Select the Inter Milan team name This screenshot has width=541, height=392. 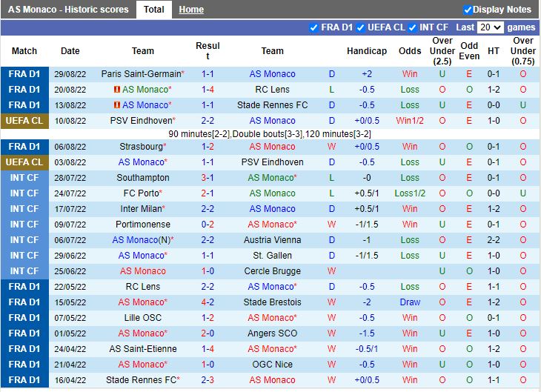(x=141, y=208)
